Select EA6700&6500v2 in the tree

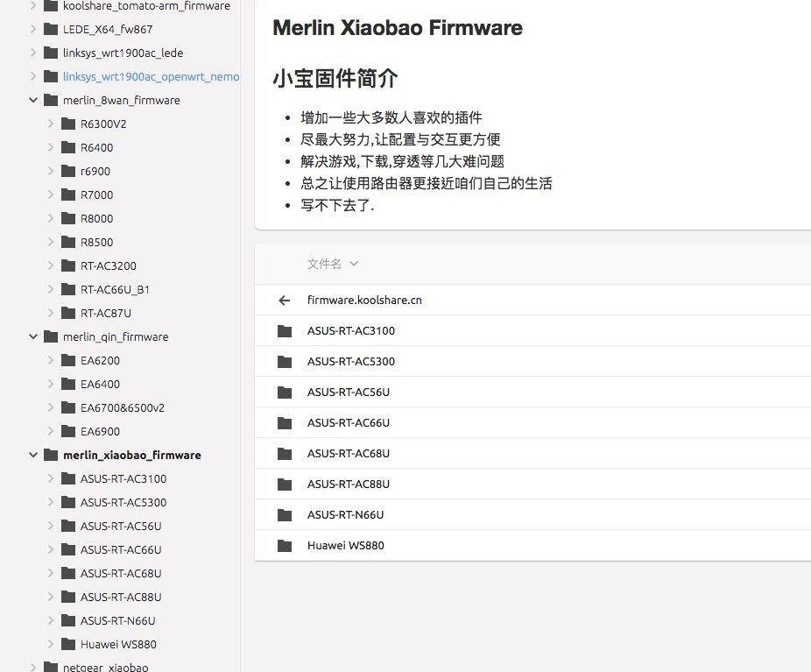tap(122, 407)
